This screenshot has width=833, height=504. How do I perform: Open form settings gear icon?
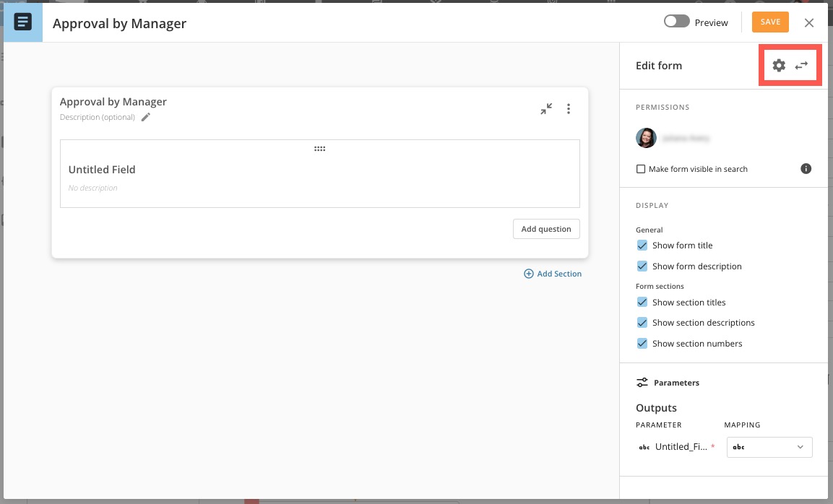(x=778, y=66)
